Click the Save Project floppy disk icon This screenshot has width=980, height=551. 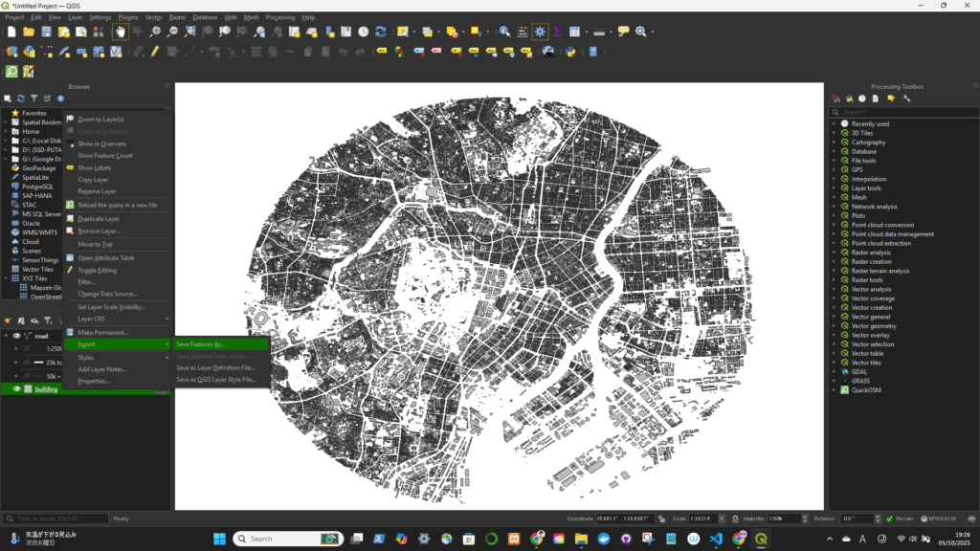[46, 32]
